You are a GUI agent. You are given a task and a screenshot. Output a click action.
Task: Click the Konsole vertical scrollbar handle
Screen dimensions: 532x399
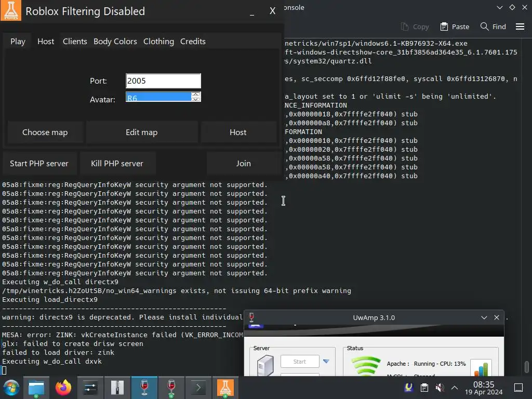tap(526, 366)
